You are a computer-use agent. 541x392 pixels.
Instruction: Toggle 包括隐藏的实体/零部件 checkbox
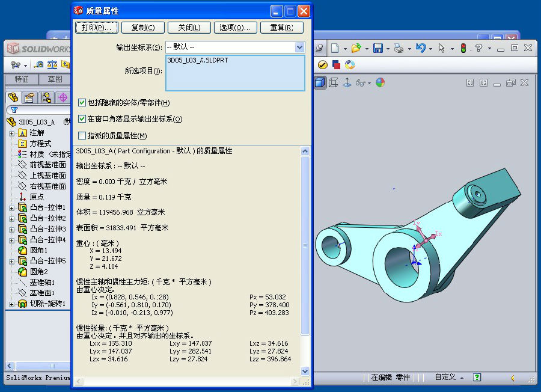tap(82, 103)
